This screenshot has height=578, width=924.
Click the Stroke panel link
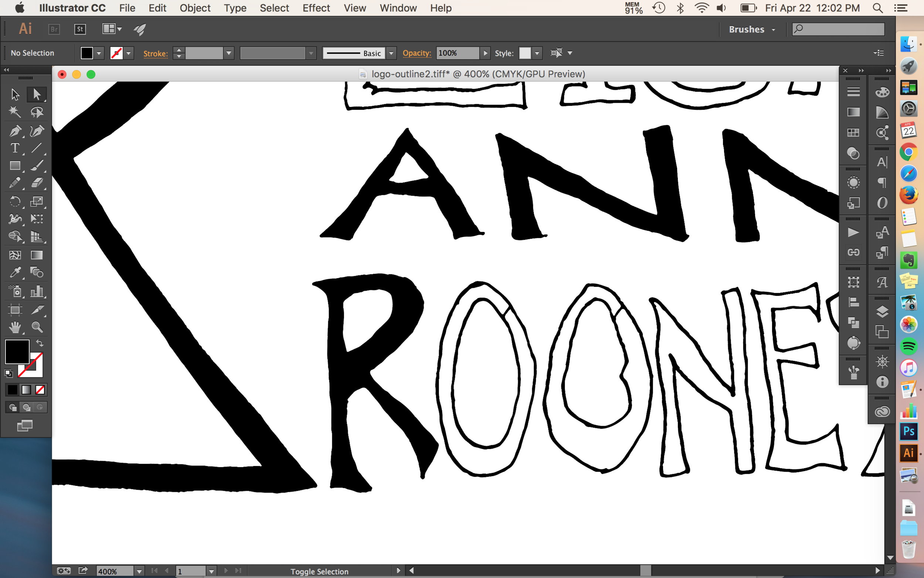pos(156,54)
